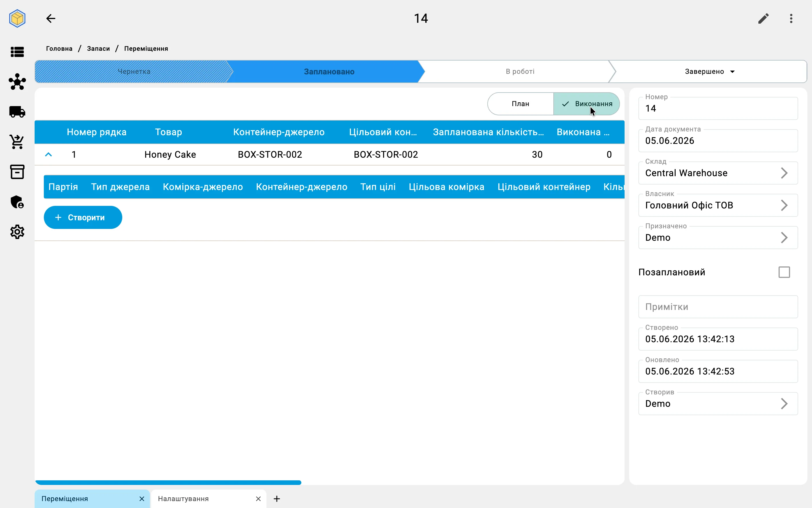The image size is (812, 508).
Task: Select the Заплановано status stage
Action: click(x=329, y=72)
